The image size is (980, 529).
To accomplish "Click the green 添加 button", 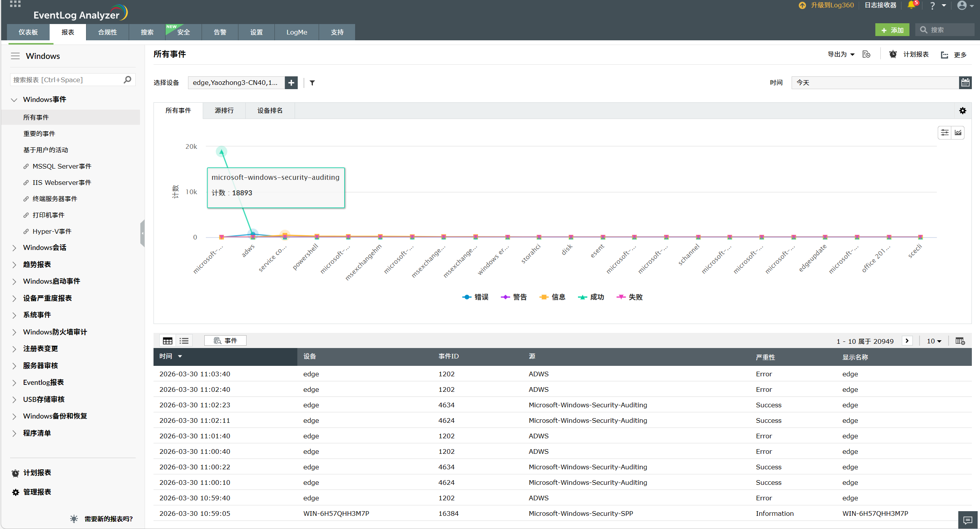I will [x=892, y=30].
